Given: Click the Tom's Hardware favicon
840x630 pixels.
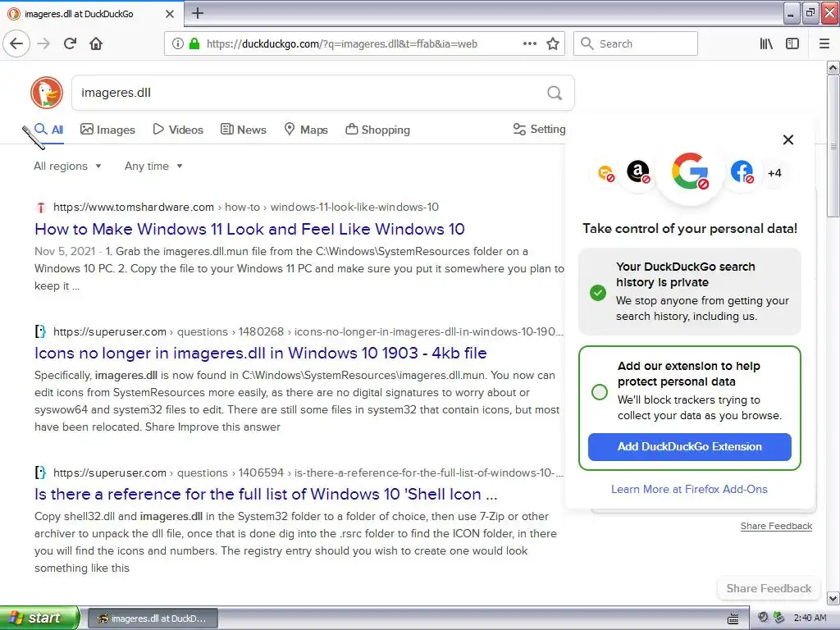Looking at the screenshot, I should click(41, 208).
